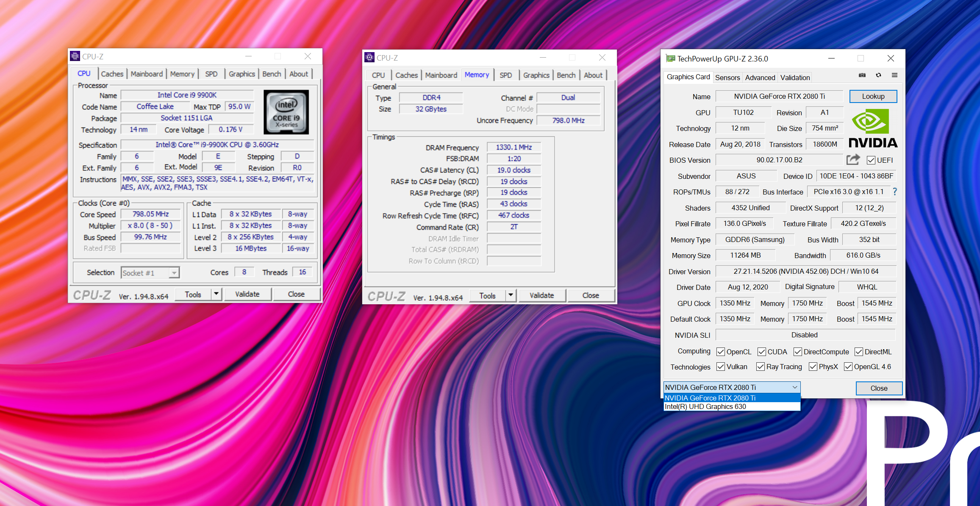Viewport: 980px width, 506px height.
Task: Click the Subvendor value ASUS
Action: pos(746,176)
